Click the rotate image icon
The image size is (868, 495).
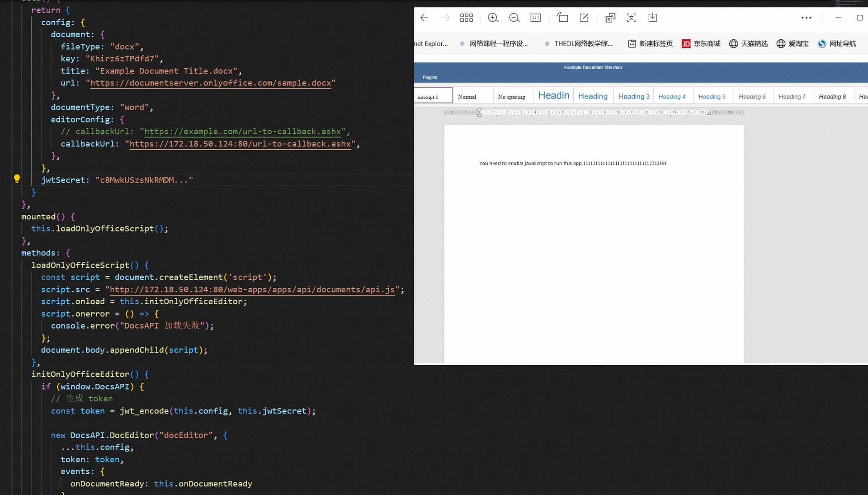tap(562, 18)
